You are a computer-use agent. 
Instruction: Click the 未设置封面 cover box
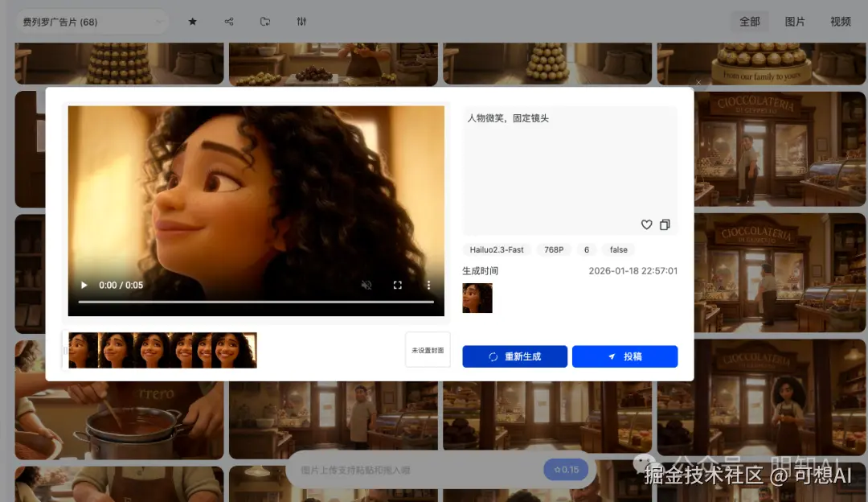[x=428, y=350]
